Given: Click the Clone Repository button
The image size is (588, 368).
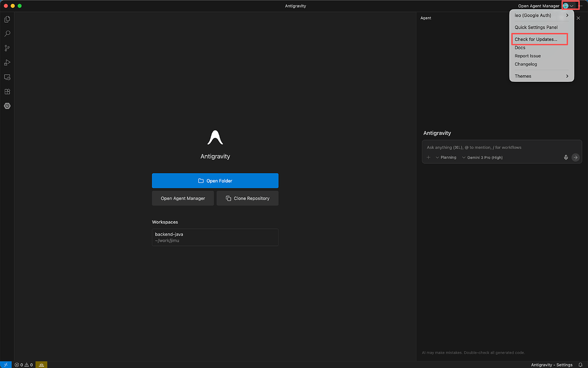Looking at the screenshot, I should (248, 198).
